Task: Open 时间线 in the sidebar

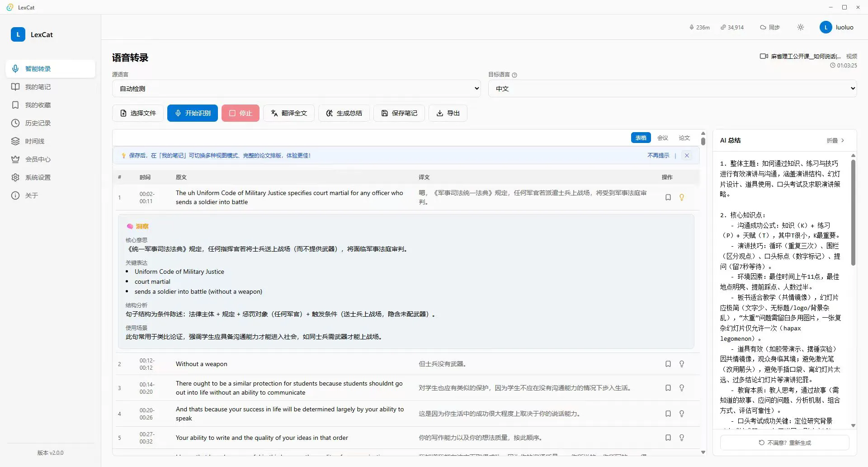Action: pos(51,141)
